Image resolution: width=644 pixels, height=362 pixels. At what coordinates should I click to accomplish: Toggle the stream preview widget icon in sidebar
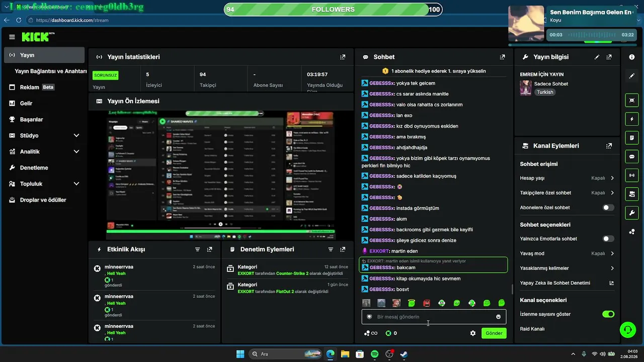pyautogui.click(x=632, y=100)
